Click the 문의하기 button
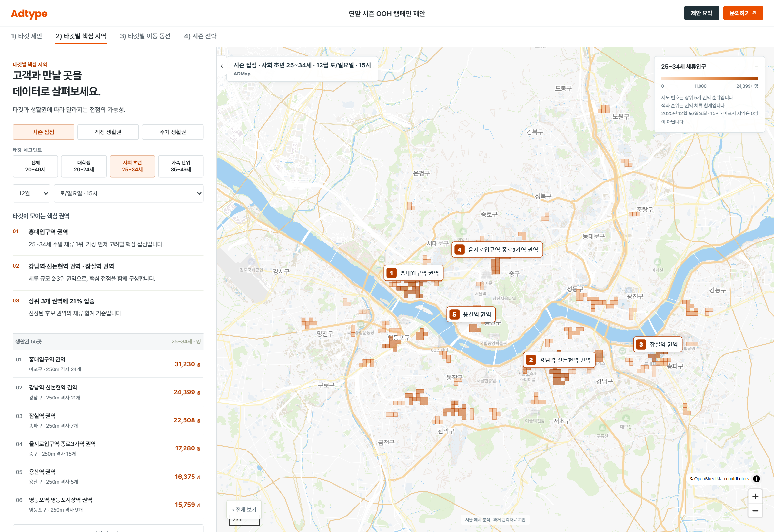 743,13
